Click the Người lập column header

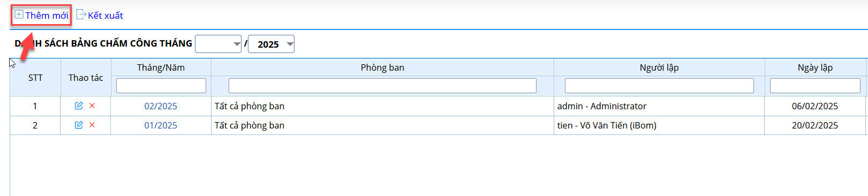click(x=659, y=67)
